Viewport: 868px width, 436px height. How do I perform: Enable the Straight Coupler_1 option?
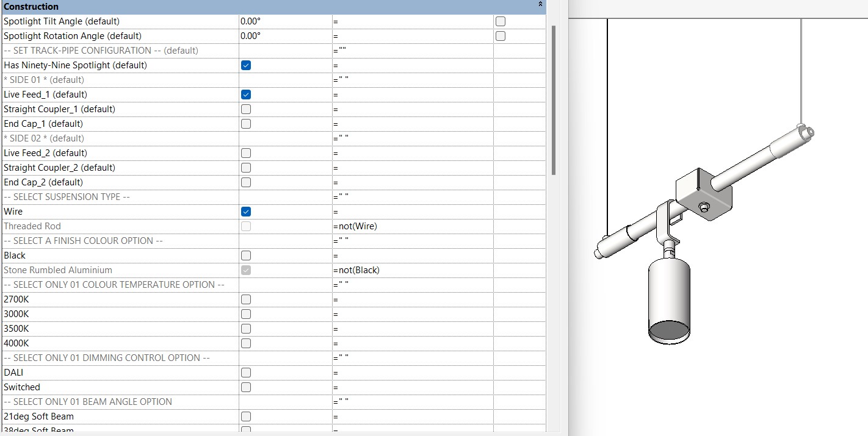pyautogui.click(x=245, y=109)
